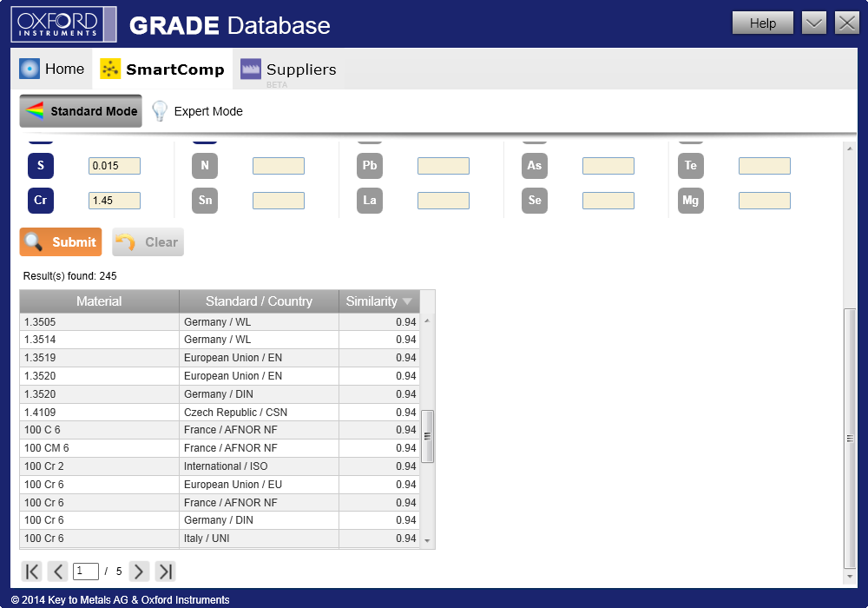Go to next results page

[139, 572]
